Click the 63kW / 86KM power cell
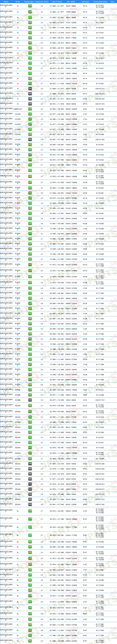 [x=71, y=6]
